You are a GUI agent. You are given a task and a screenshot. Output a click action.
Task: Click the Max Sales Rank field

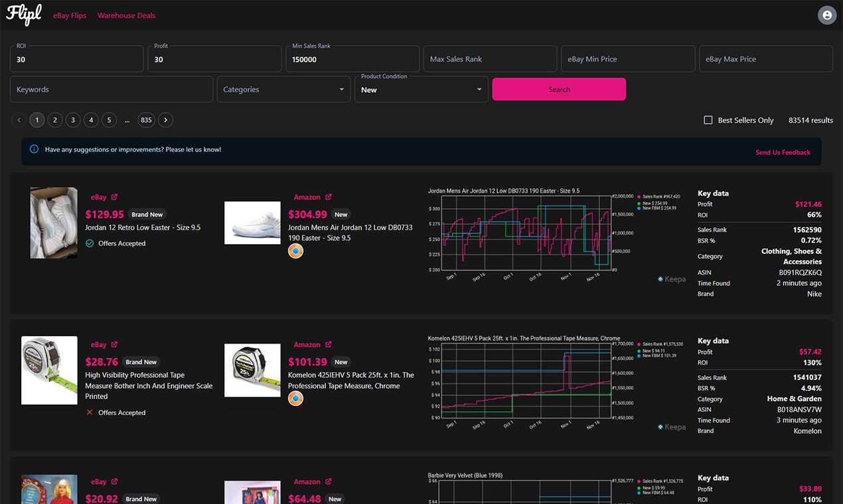click(490, 59)
